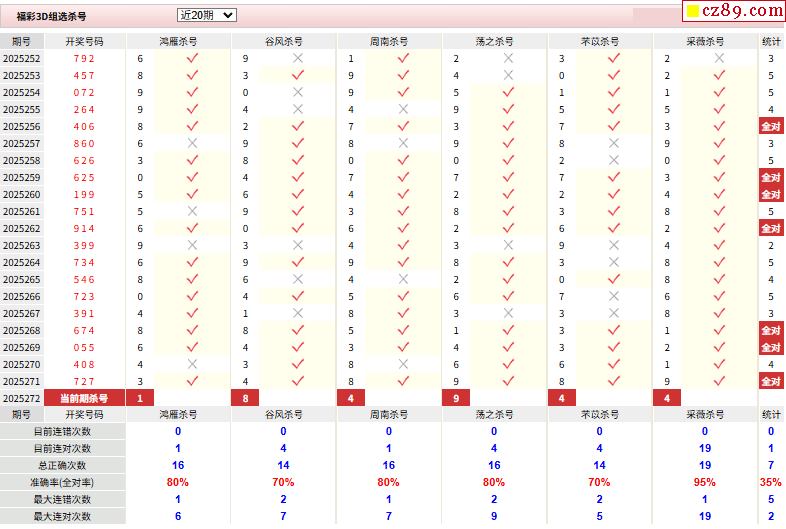Click the red 全对 badge for period 2025271
786x529 pixels.
click(770, 382)
